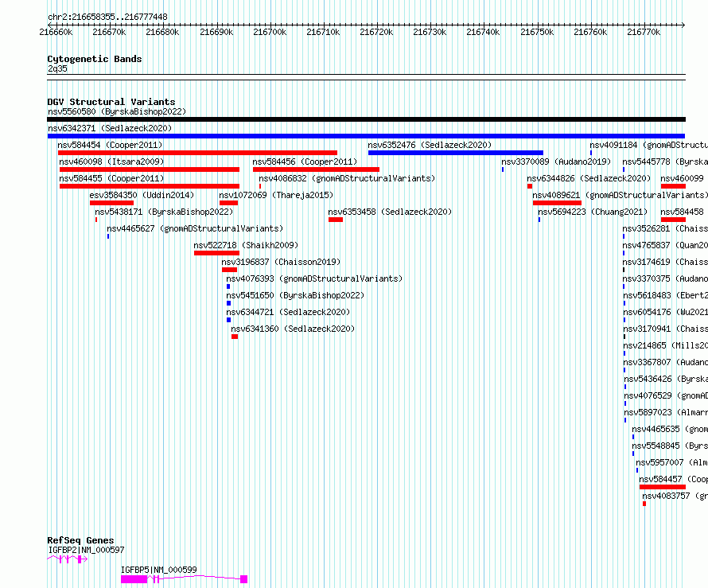Open nsv5451650 (ByrskaBishop2022) label

coord(295,295)
